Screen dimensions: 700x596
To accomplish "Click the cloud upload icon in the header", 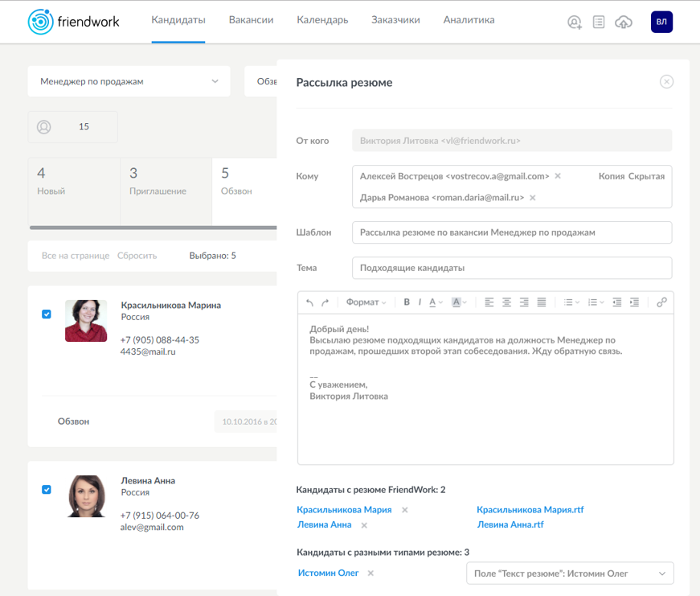I will pos(623,22).
